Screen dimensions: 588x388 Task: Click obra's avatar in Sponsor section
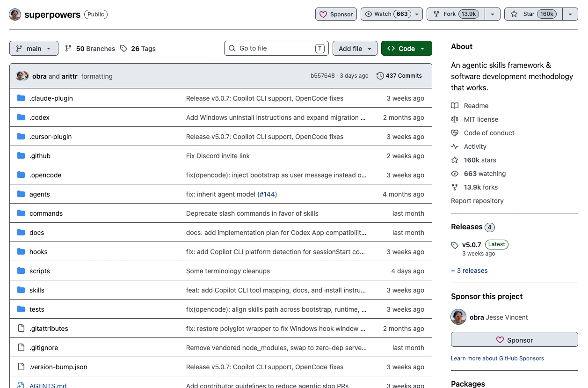(458, 317)
